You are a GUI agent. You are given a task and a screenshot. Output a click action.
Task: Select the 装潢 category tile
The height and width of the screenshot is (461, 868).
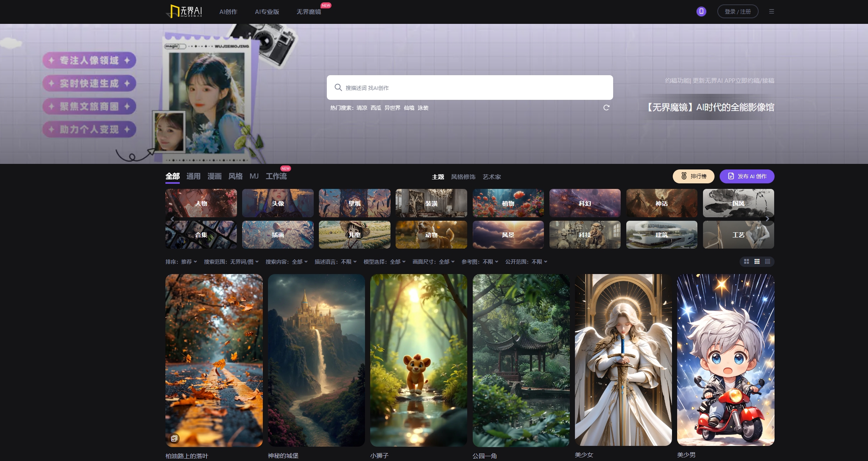point(431,203)
